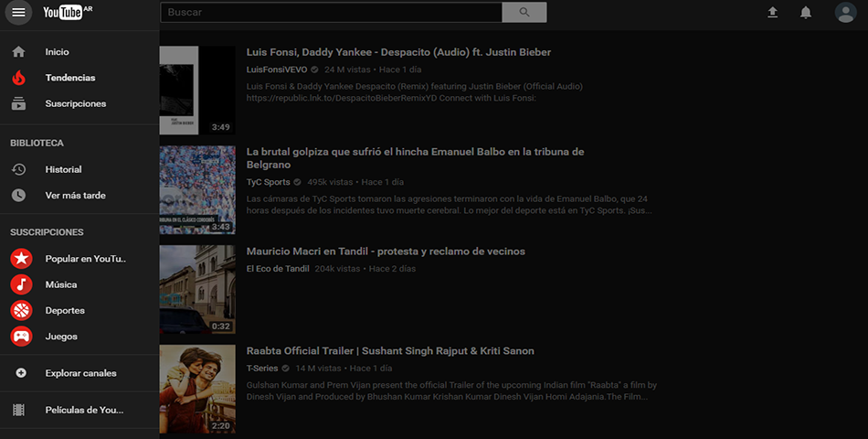Click the verified badge next to TyC Sports
Viewport: 868px width, 439px height.
point(297,182)
